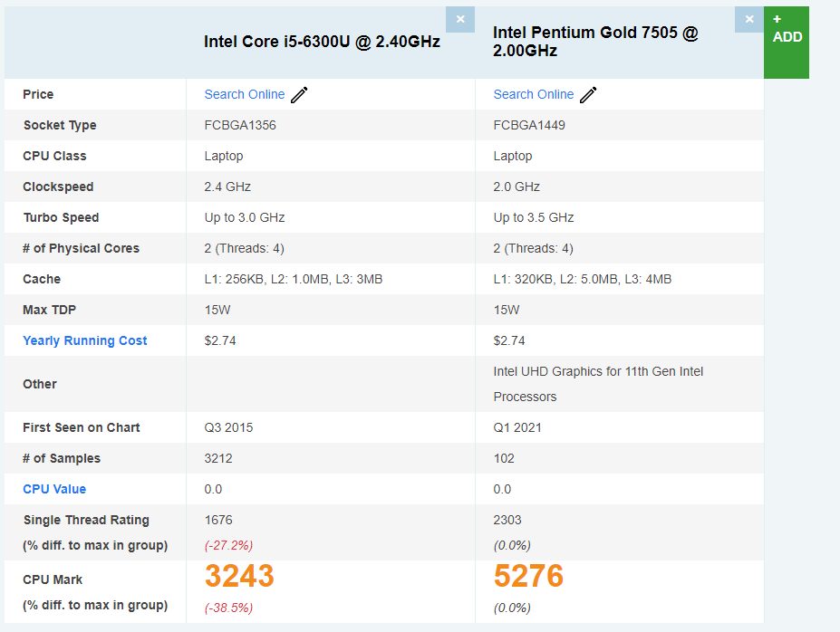This screenshot has height=632, width=840.
Task: Click the FCBGA1356 socket type value
Action: click(x=240, y=125)
